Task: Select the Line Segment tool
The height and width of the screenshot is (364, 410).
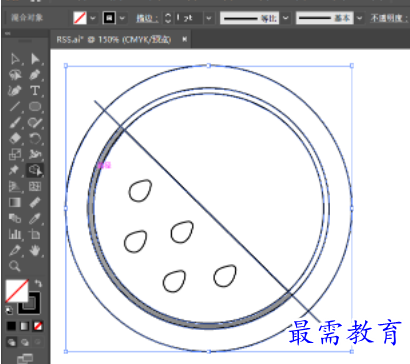Action: coord(15,107)
